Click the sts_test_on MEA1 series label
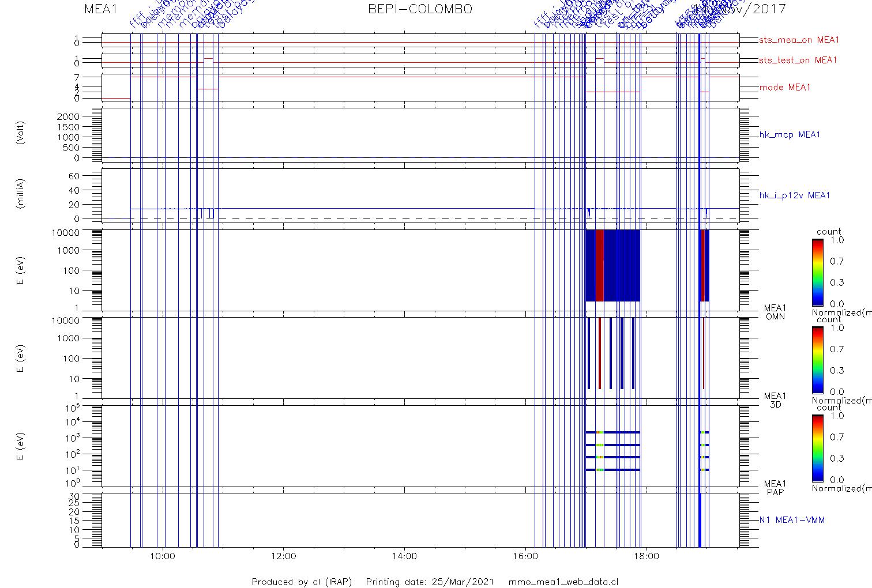This screenshot has width=872, height=588. coord(798,60)
